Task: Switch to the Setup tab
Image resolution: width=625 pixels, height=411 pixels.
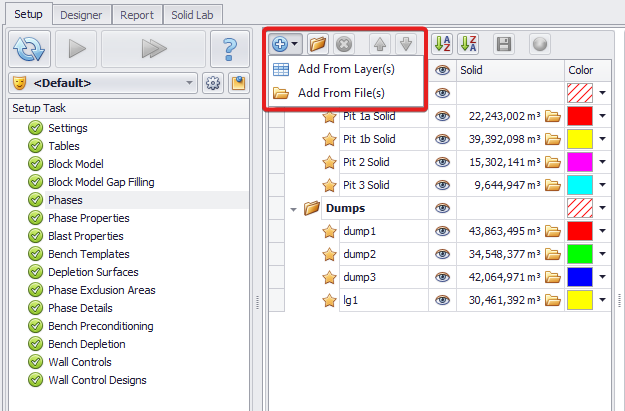Action: click(x=28, y=14)
